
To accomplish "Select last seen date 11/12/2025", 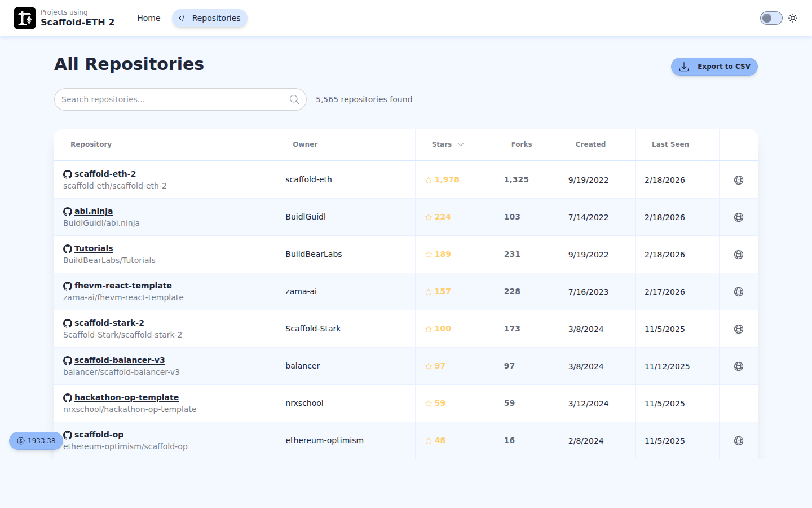I will (x=667, y=366).
